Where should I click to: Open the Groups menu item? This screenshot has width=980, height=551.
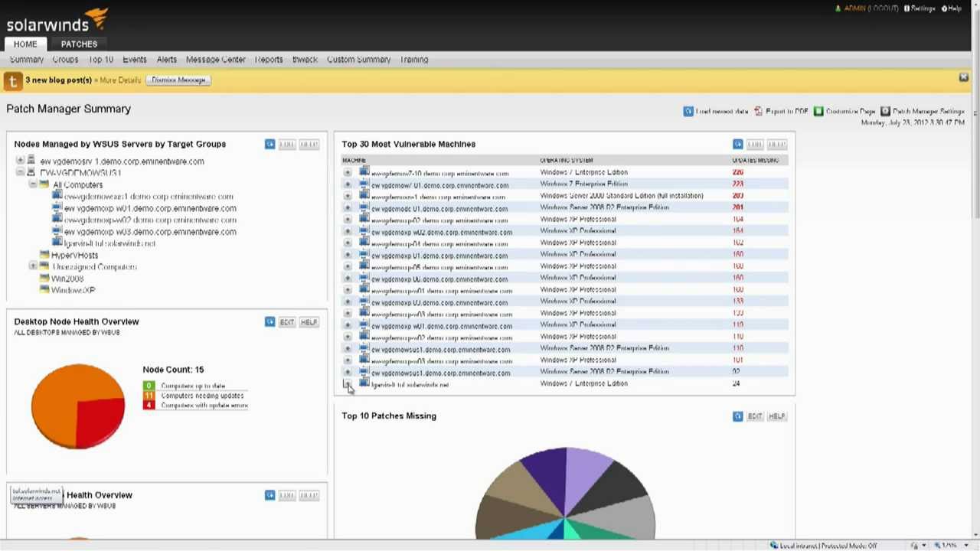[x=65, y=60]
